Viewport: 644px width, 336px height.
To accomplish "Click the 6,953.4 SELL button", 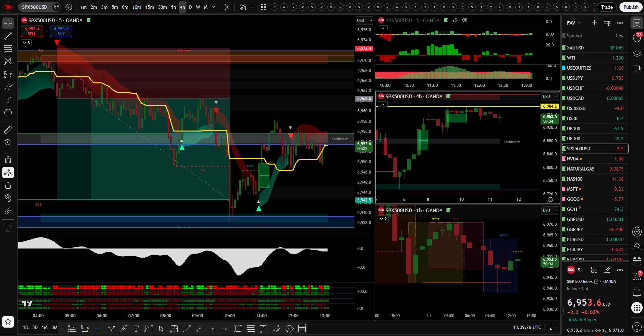I will [32, 31].
